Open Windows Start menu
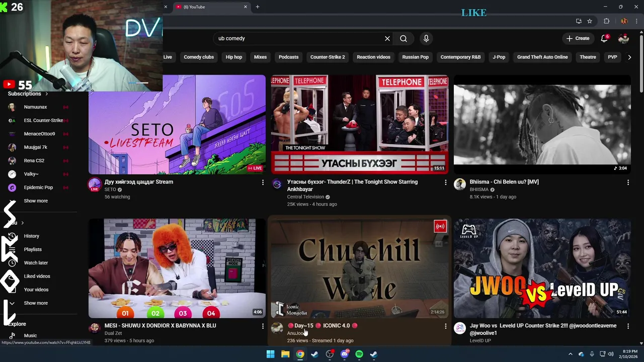 click(x=270, y=354)
